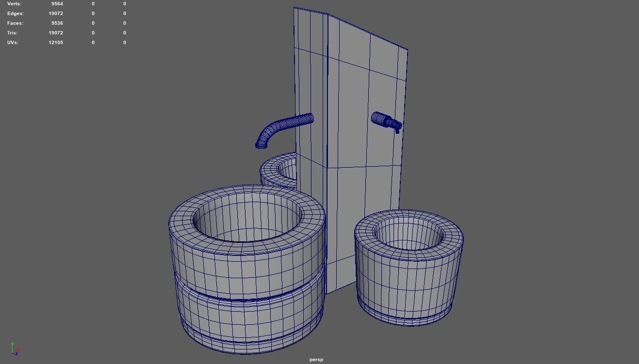The image size is (639, 364).
Task: Click the 'UVs:' label in the HUD
Action: [x=13, y=43]
